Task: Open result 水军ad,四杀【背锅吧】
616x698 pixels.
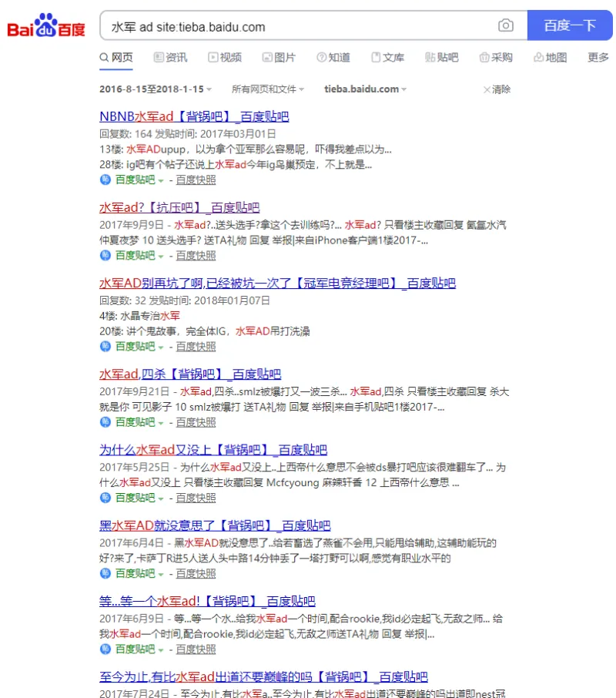Action: click(x=190, y=374)
